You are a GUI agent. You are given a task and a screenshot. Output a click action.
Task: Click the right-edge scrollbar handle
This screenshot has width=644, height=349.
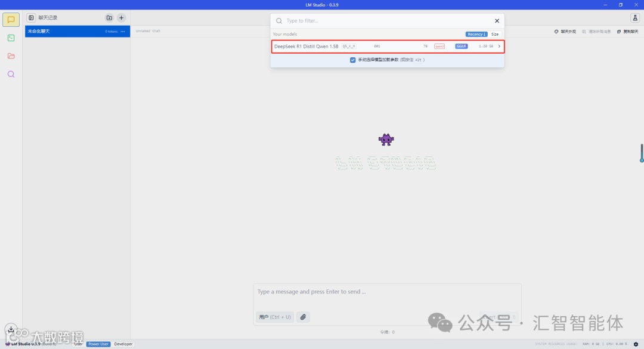pyautogui.click(x=642, y=153)
